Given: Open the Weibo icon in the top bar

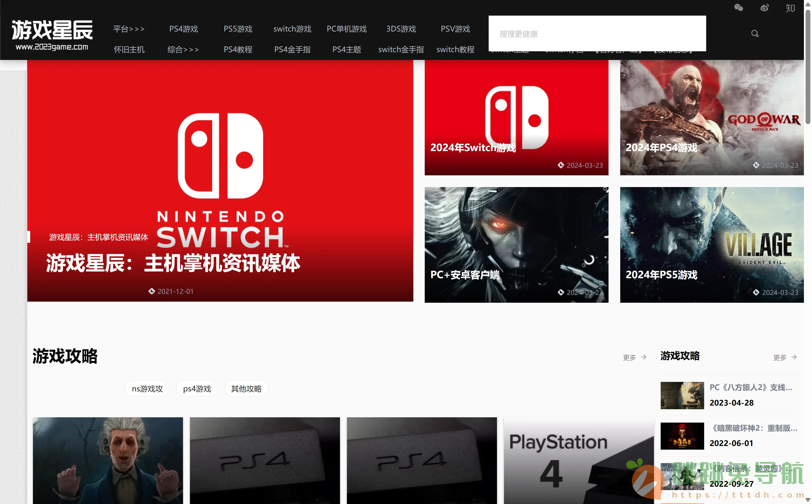Looking at the screenshot, I should tap(764, 8).
